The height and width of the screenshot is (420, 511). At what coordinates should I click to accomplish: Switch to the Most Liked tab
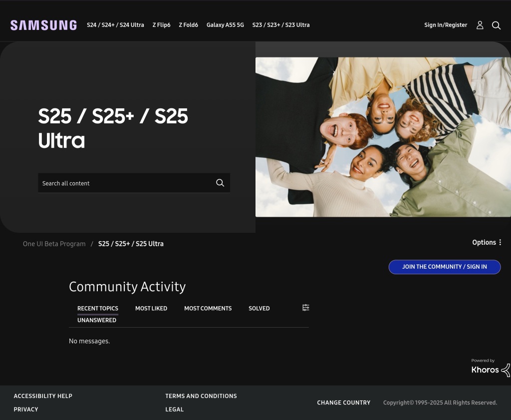151,308
